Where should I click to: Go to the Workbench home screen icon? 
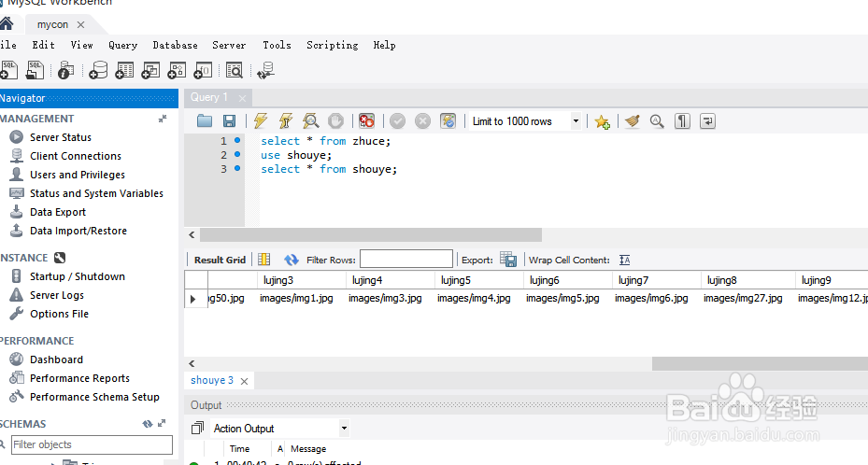(x=6, y=23)
